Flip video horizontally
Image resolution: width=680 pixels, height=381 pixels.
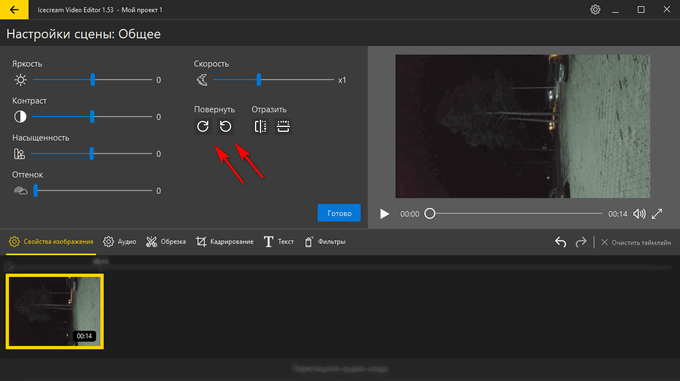[x=260, y=127]
